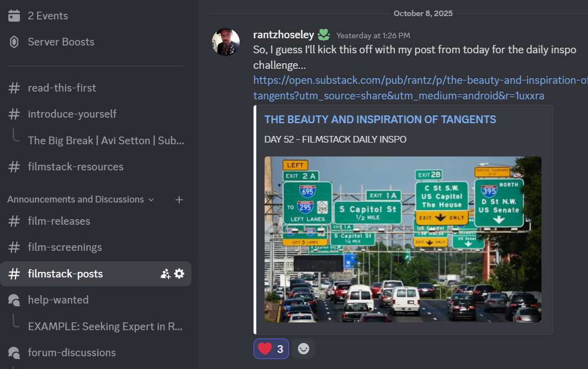Click the hash icon beside read-this-first

(x=14, y=88)
